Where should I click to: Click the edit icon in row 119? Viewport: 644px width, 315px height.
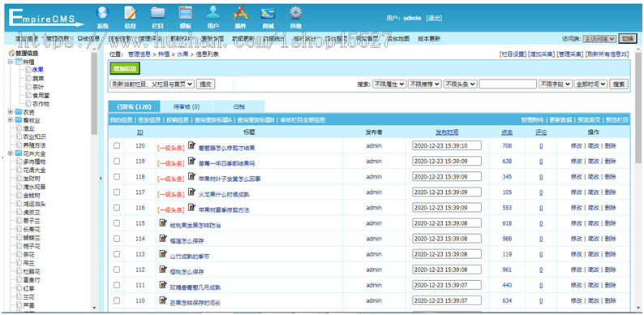coord(191,161)
